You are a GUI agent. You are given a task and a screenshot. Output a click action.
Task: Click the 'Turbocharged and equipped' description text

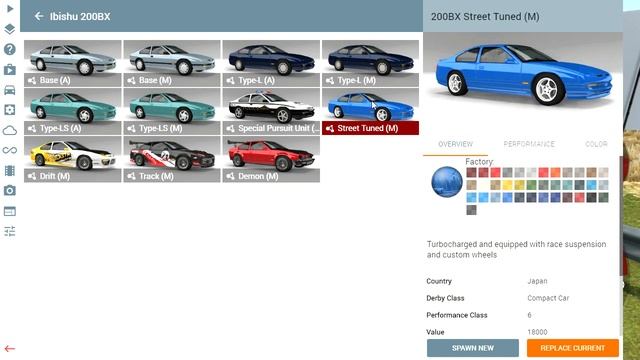click(x=516, y=249)
